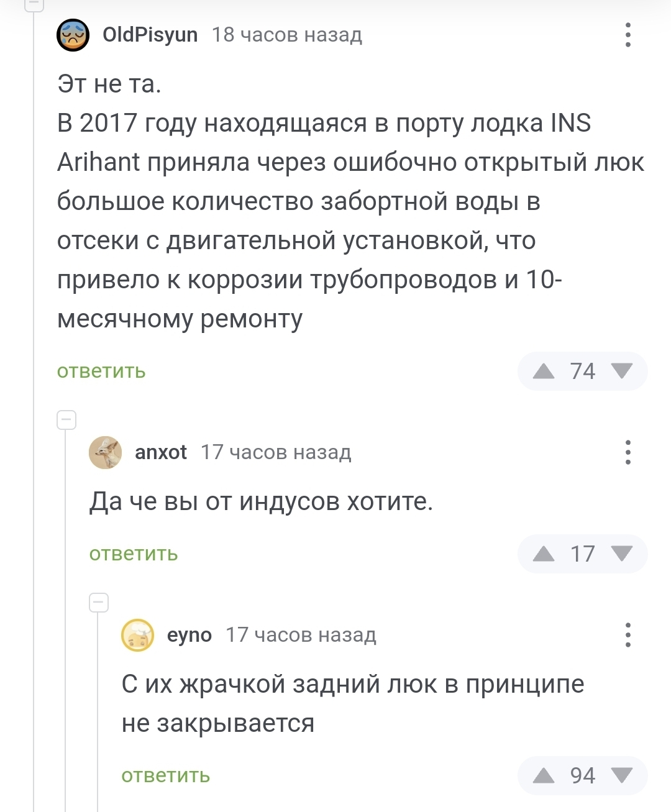Open eyno's profile avatar
The width and height of the screenshot is (671, 812).
point(138,636)
